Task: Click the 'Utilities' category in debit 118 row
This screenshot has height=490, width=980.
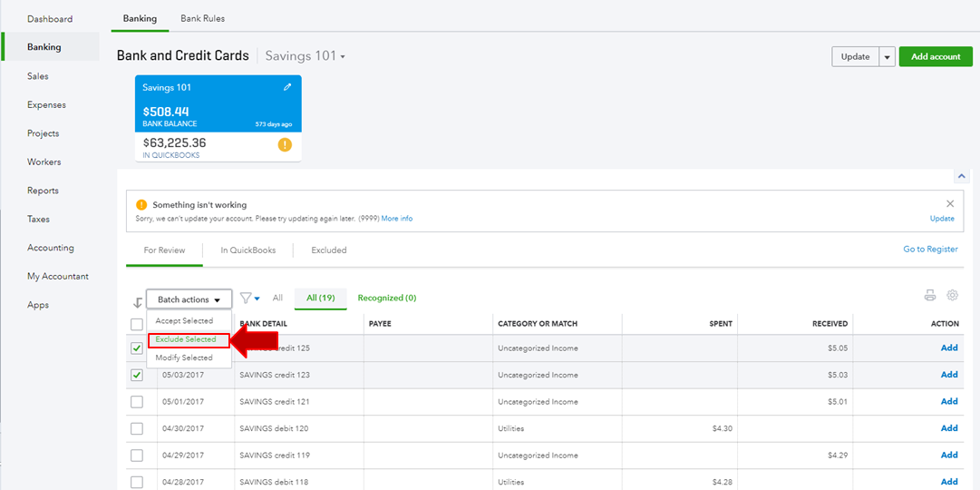Action: click(511, 482)
